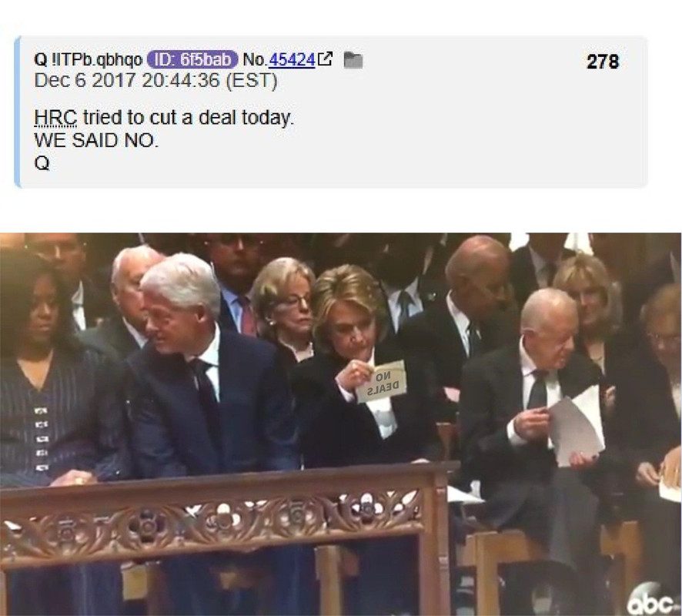Click the external-link icon after 45424
The width and height of the screenshot is (682, 616).
coord(326,59)
